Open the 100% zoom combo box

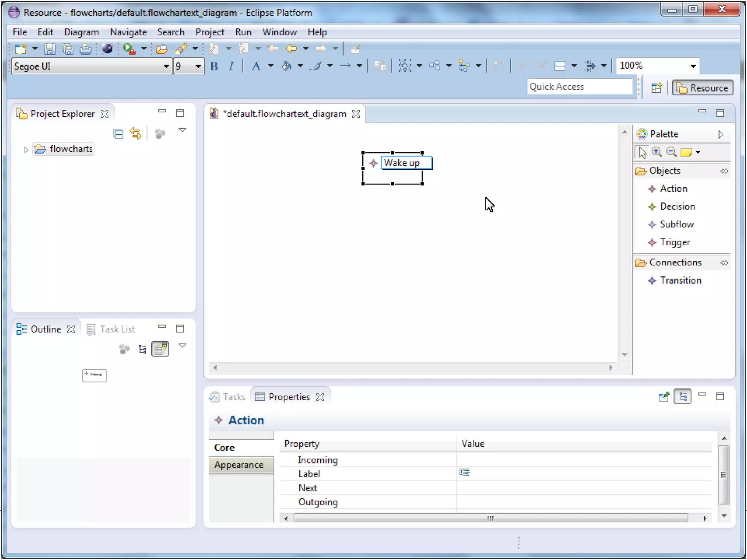click(x=693, y=66)
